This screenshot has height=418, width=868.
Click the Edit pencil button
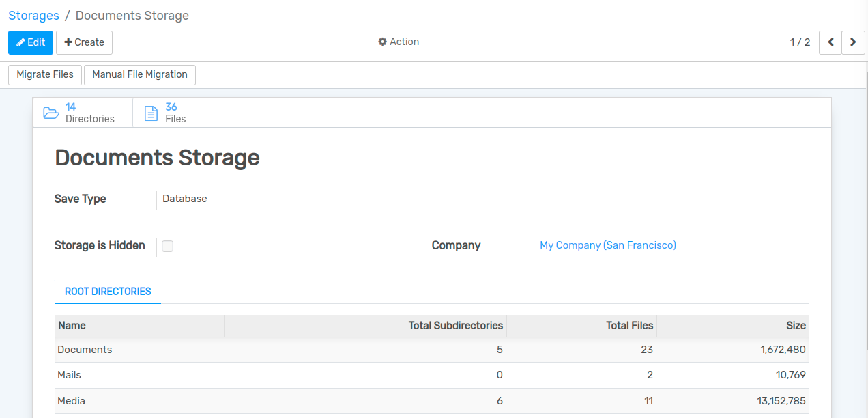tap(31, 42)
